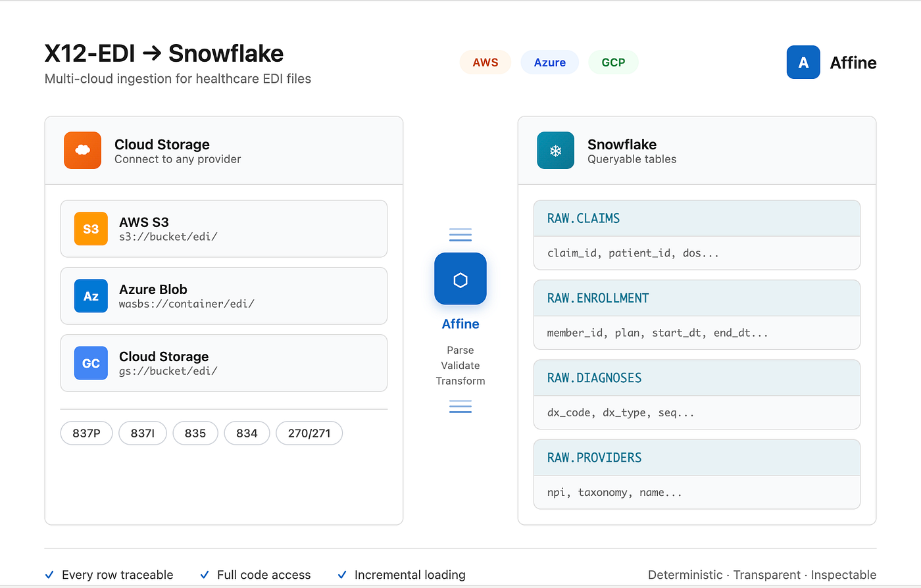Open the Affine 'A' logo badge
Screen dimensions: 921x588
(803, 62)
